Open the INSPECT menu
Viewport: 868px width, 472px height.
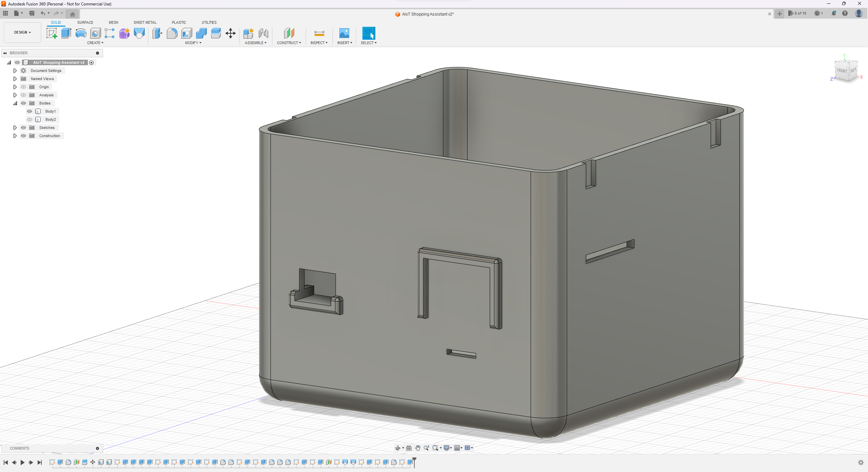(x=319, y=43)
